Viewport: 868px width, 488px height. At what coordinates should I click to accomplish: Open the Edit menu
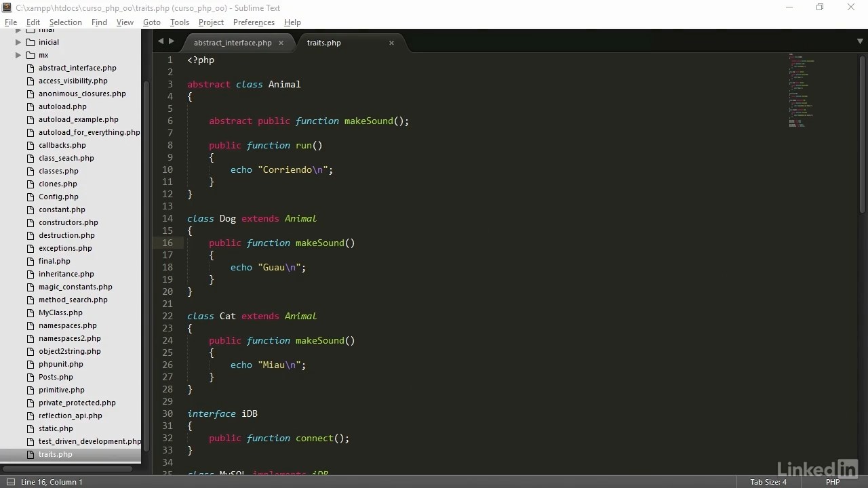click(33, 22)
